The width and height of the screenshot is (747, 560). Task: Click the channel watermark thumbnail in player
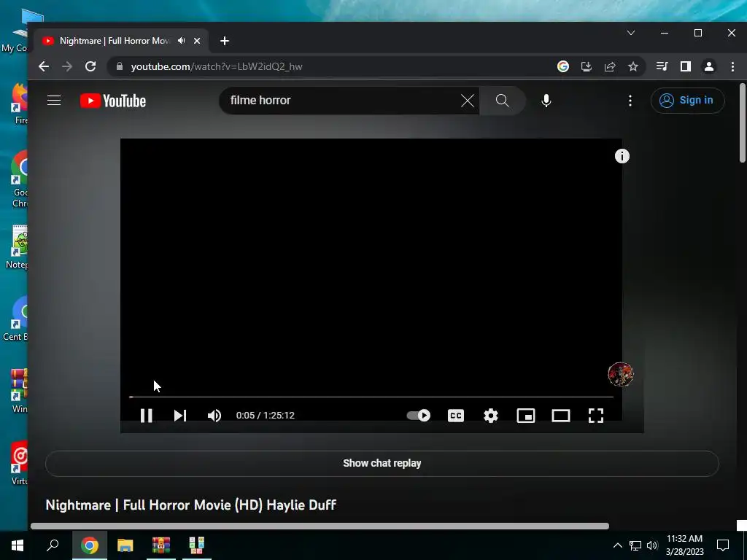[620, 374]
